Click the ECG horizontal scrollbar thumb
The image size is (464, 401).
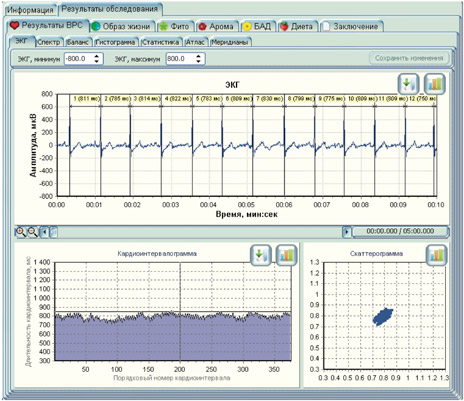tap(53, 232)
